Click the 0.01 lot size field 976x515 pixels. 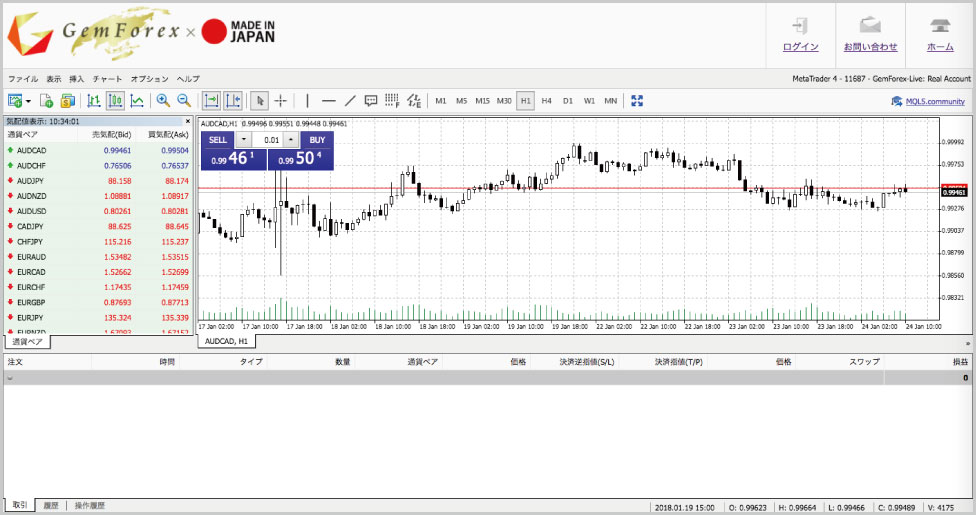[x=268, y=139]
